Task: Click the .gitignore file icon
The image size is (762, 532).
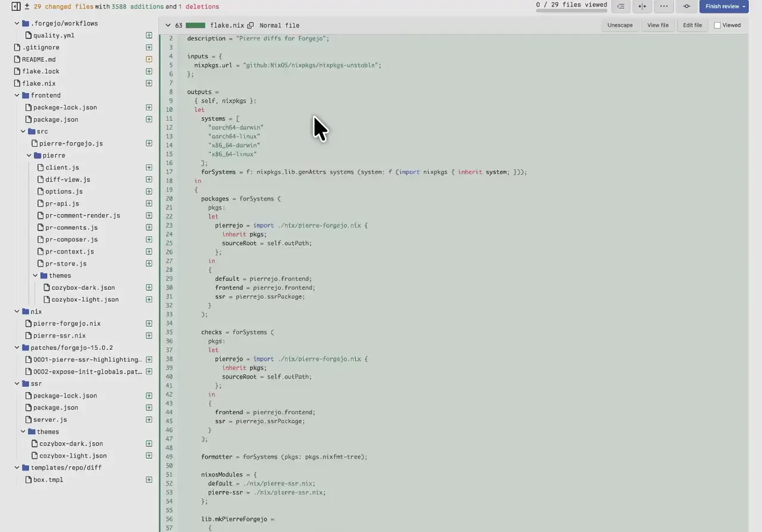Action: click(17, 48)
